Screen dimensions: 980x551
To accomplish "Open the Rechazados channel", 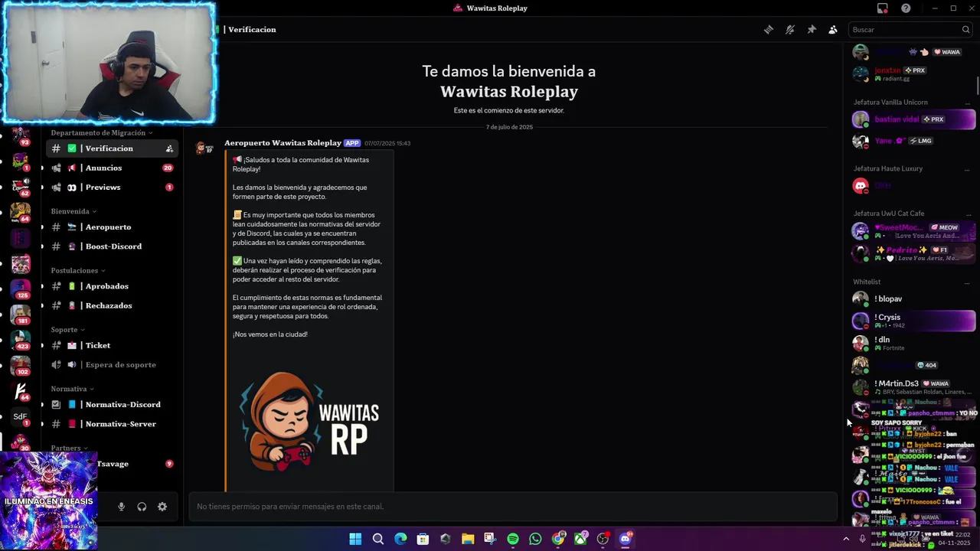I will click(113, 305).
